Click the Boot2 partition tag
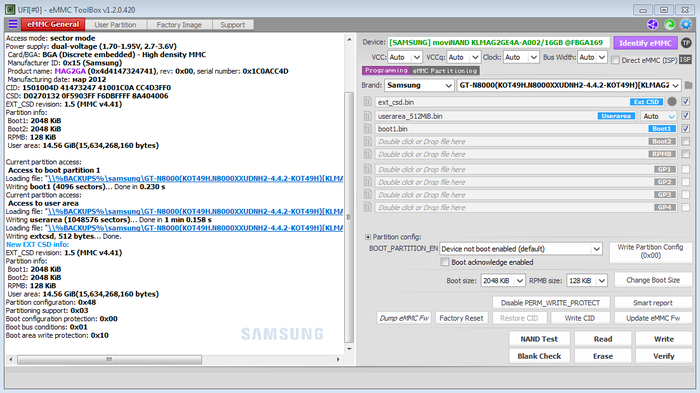 point(662,142)
